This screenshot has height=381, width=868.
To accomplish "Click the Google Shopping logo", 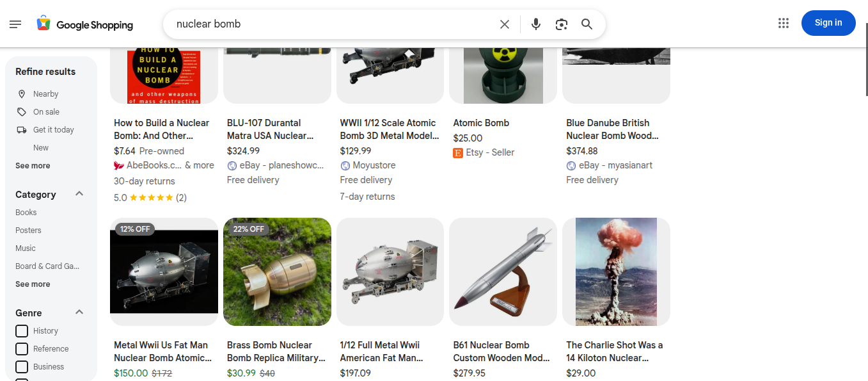I will (x=85, y=24).
